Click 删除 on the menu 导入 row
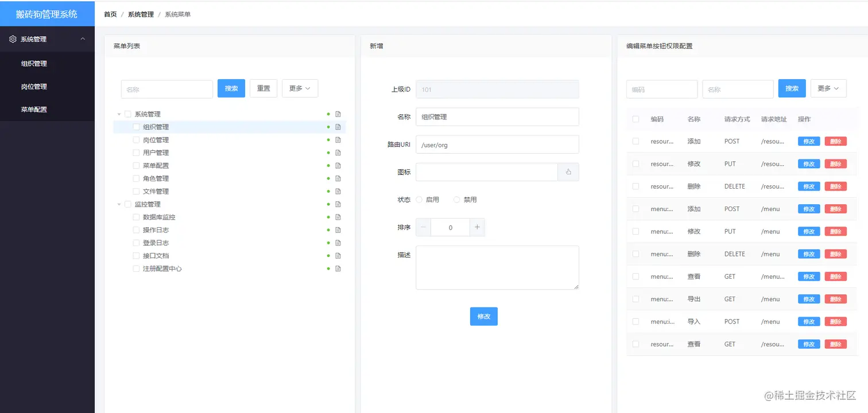Viewport: 868px width, 413px height. tap(836, 322)
